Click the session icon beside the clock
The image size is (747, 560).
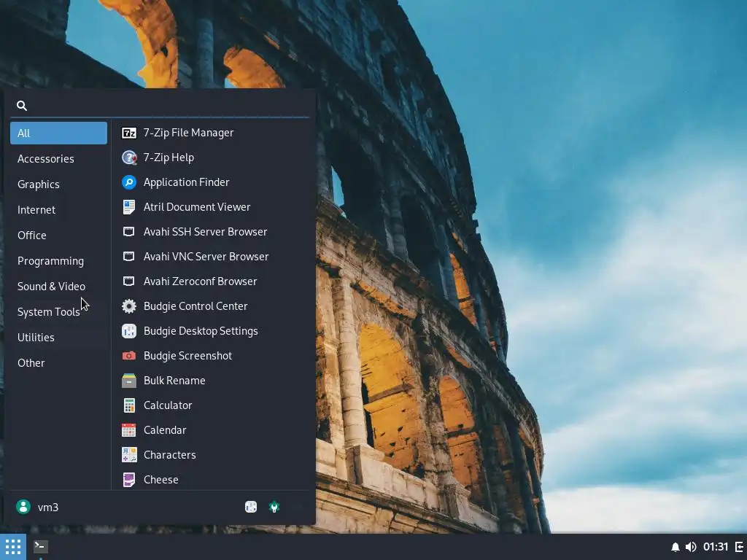[x=740, y=547]
